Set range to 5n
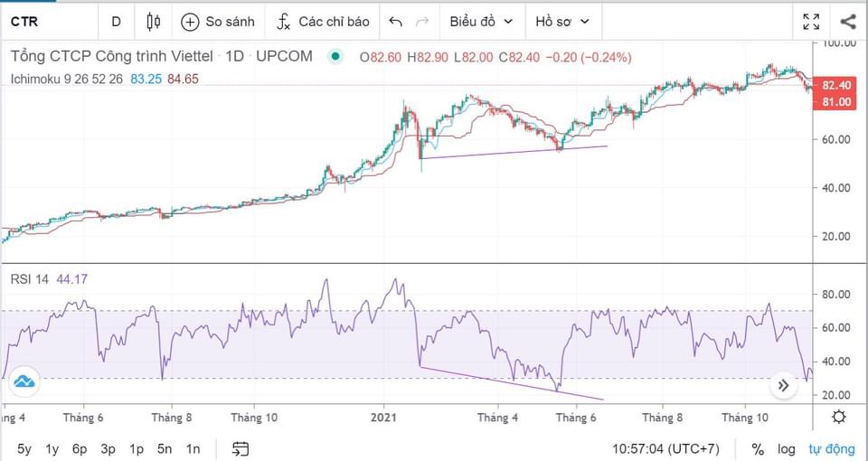868x461 pixels. click(165, 449)
